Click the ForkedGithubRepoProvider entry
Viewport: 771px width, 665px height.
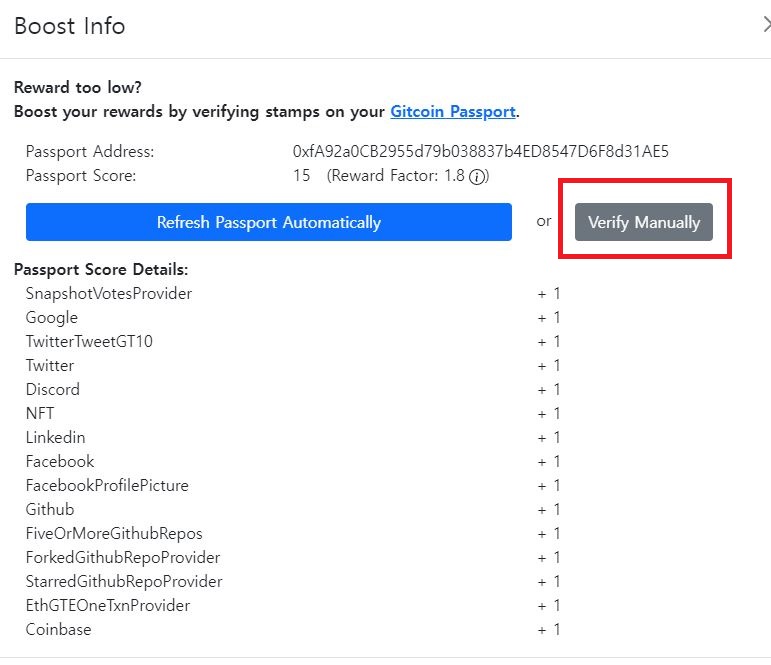click(x=123, y=557)
